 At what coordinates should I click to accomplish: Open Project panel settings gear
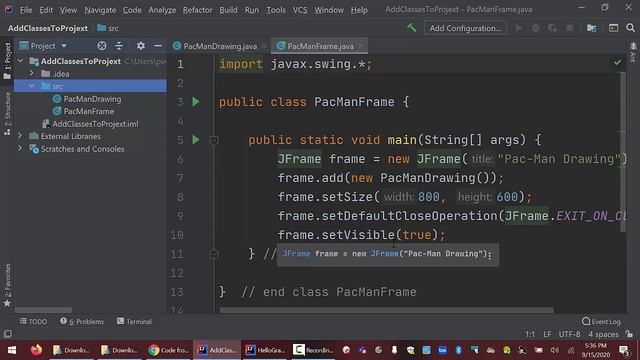tap(141, 46)
